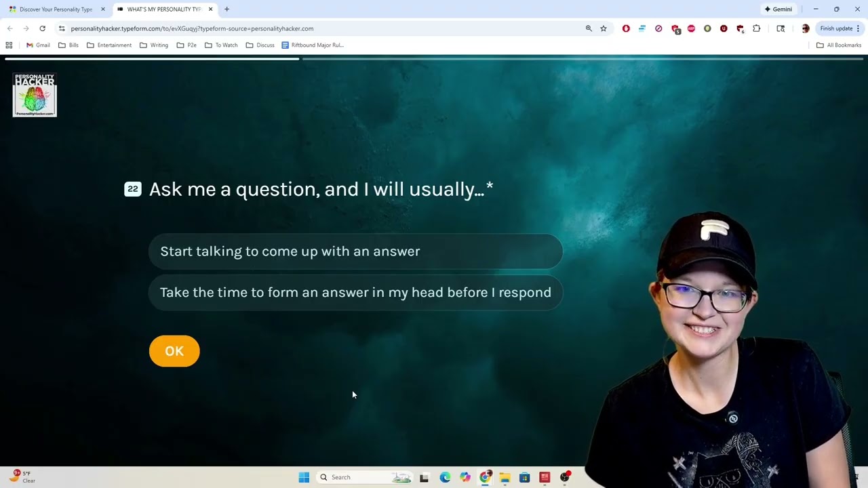Launch Microsoft Edge from taskbar

(445, 477)
